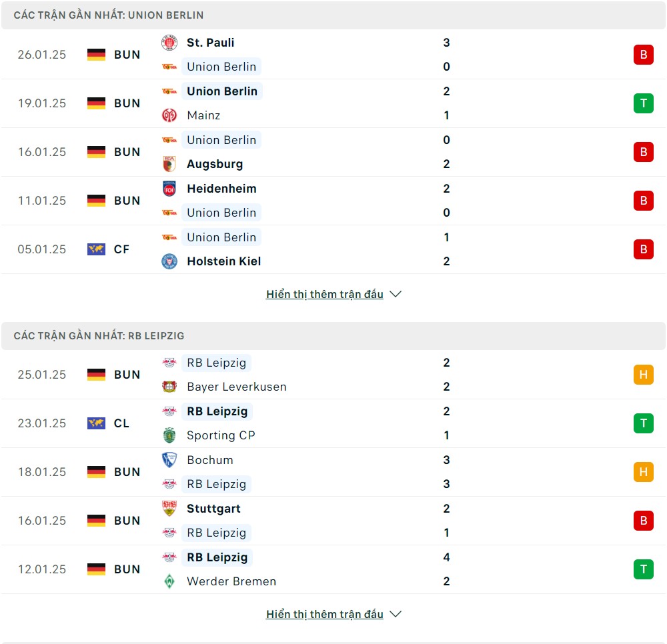Click the Sporting CP crest icon
Image resolution: width=667 pixels, height=644 pixels.
point(169,435)
